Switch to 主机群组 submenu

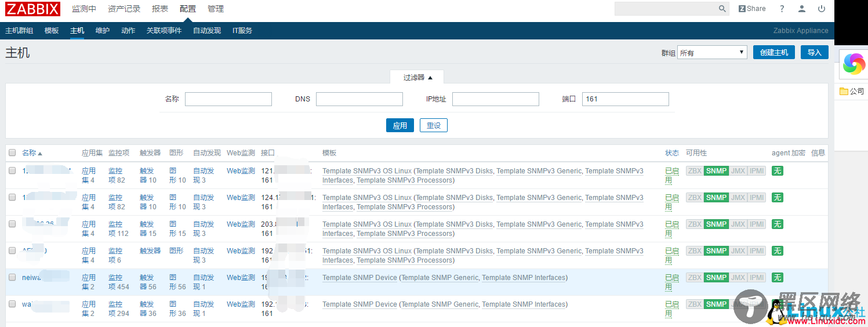tap(19, 31)
